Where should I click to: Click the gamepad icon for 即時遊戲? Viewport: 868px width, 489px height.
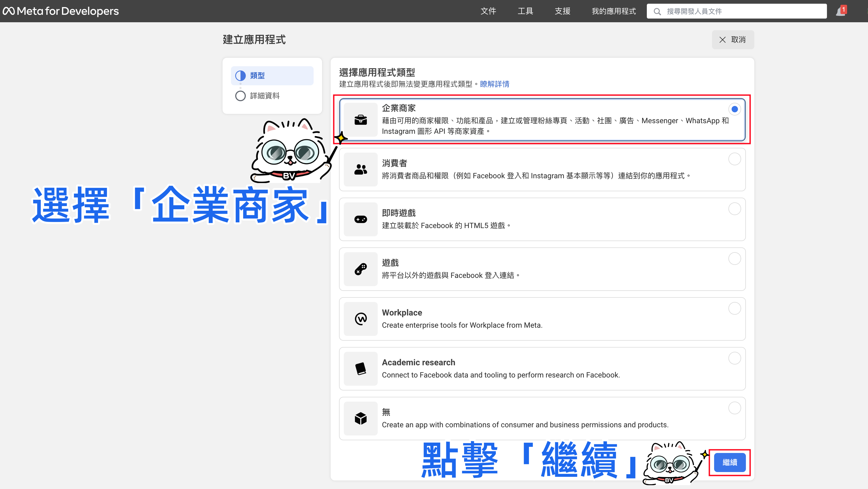360,219
